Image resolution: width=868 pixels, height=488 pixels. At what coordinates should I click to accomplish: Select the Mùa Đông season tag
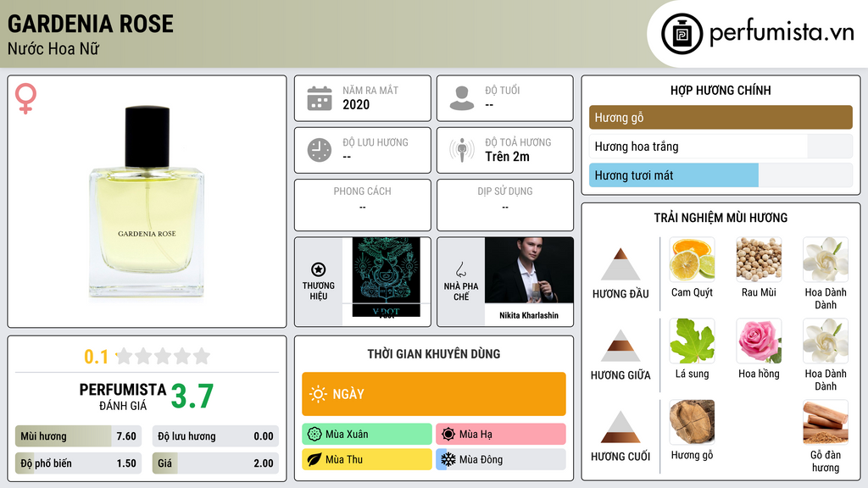[500, 459]
